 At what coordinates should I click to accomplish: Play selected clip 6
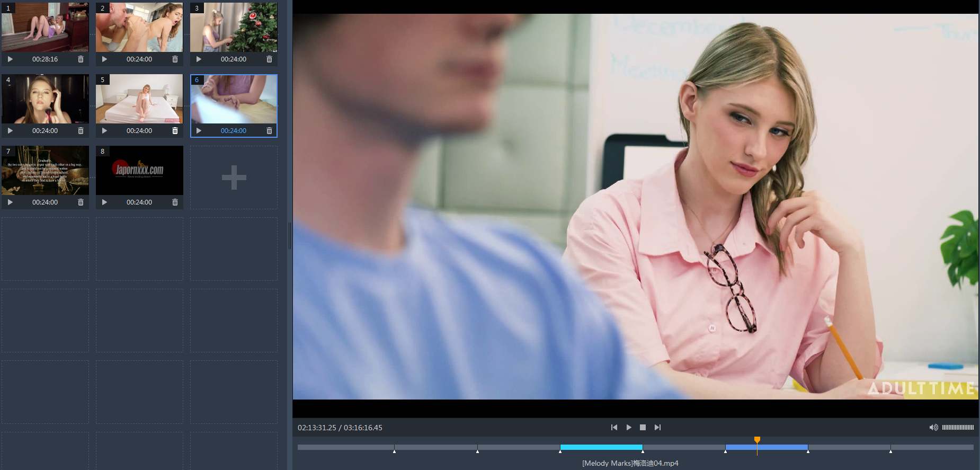(199, 131)
